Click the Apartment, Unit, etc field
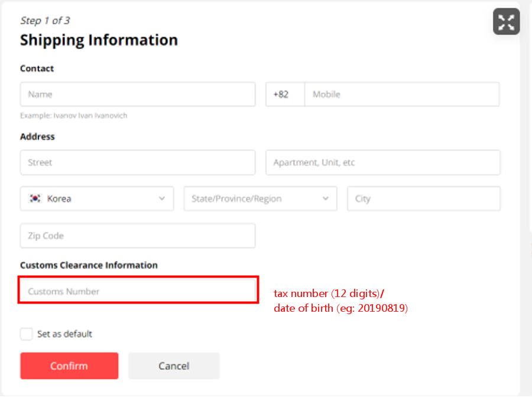Image resolution: width=532 pixels, height=398 pixels. point(382,162)
